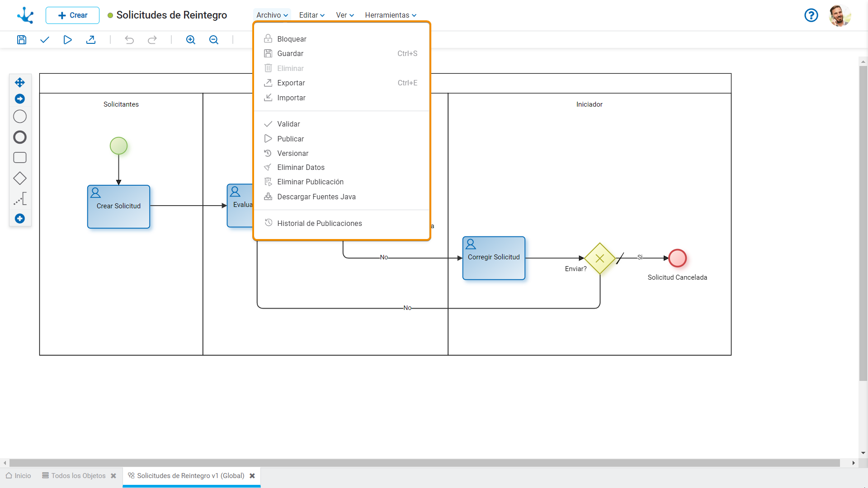
Task: Select the task rectangle shape in palette
Action: pyautogui.click(x=20, y=158)
